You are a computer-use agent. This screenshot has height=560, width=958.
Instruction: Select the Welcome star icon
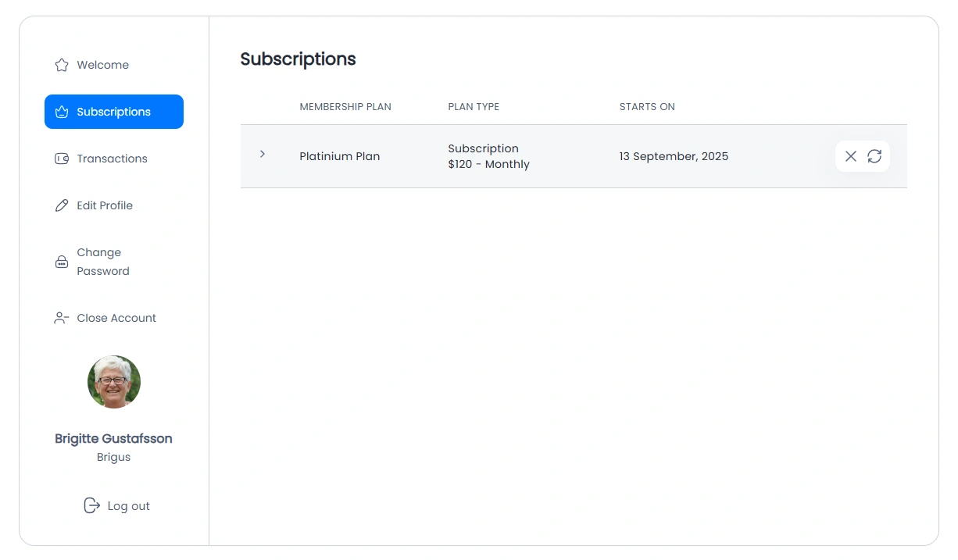(62, 65)
